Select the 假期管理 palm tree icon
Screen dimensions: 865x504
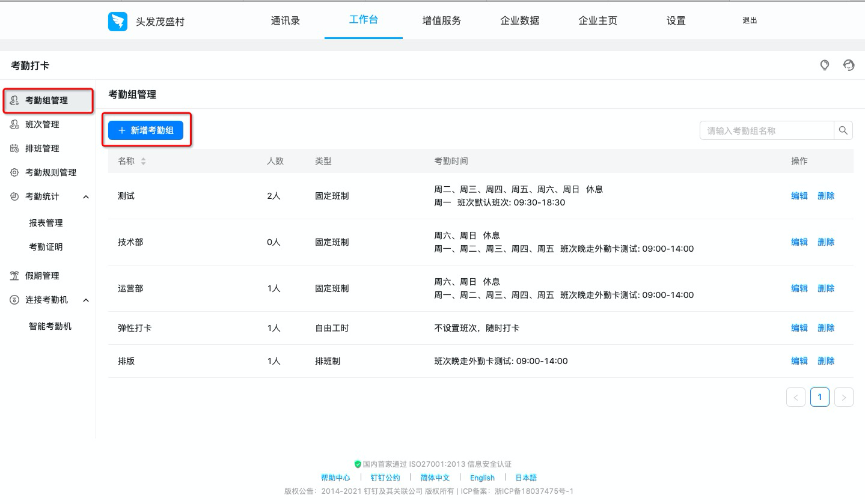[x=14, y=276]
